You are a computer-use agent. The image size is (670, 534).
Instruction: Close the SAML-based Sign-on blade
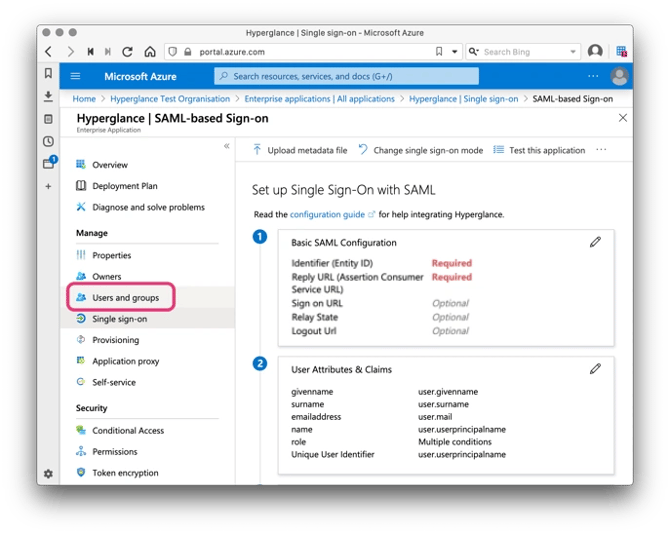623,118
